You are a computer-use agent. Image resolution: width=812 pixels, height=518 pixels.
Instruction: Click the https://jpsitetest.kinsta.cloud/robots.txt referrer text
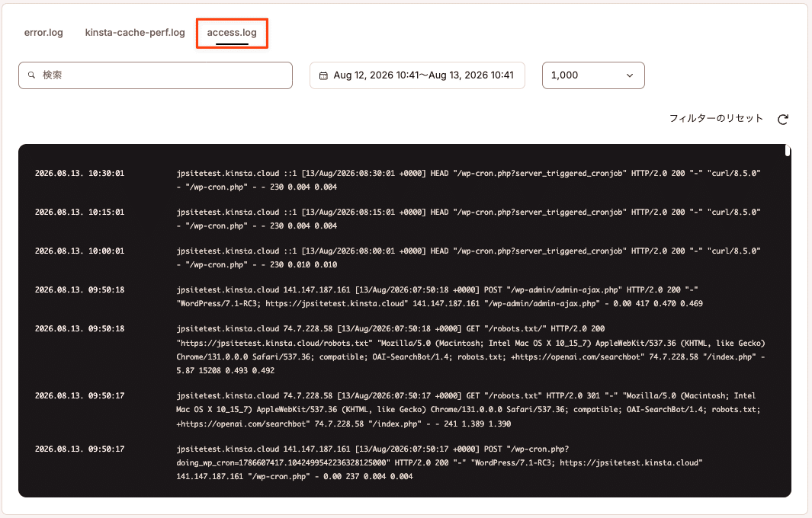(x=274, y=343)
